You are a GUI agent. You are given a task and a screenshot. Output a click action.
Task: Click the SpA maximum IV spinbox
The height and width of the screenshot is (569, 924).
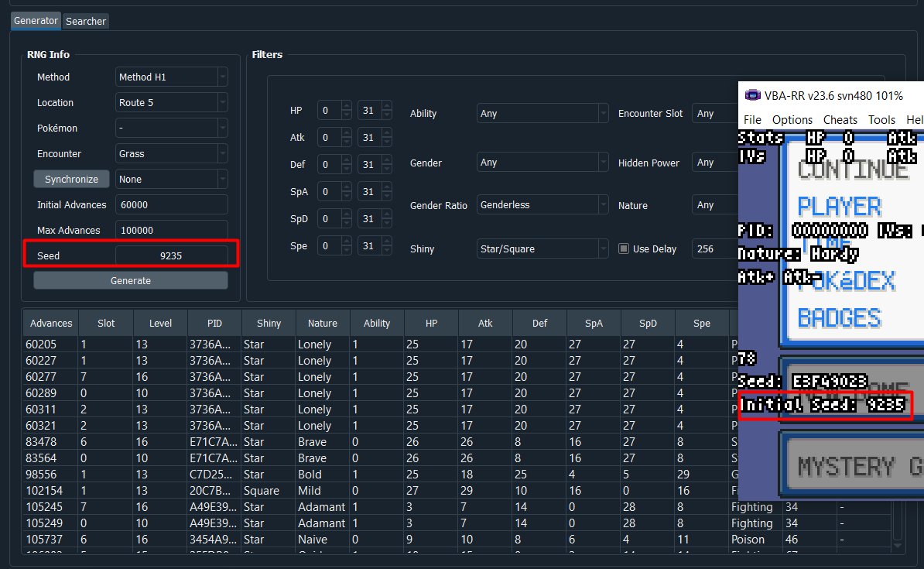(x=375, y=192)
